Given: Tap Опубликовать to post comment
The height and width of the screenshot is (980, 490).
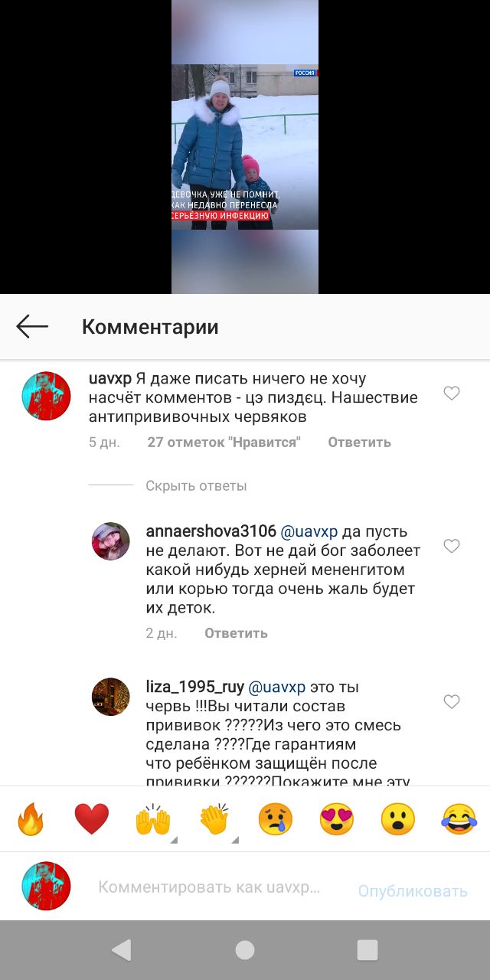Looking at the screenshot, I should pos(413,891).
